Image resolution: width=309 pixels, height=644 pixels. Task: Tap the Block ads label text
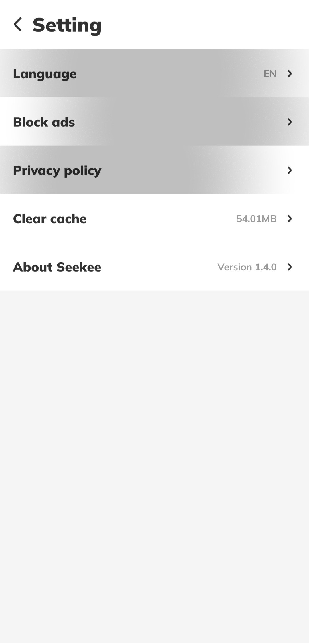click(44, 122)
